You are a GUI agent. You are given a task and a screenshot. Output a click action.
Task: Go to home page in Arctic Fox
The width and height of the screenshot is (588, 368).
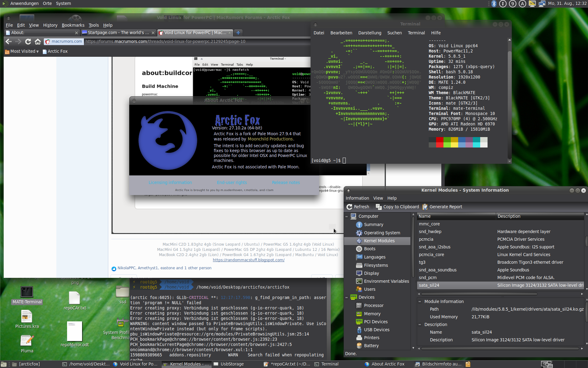[38, 41]
